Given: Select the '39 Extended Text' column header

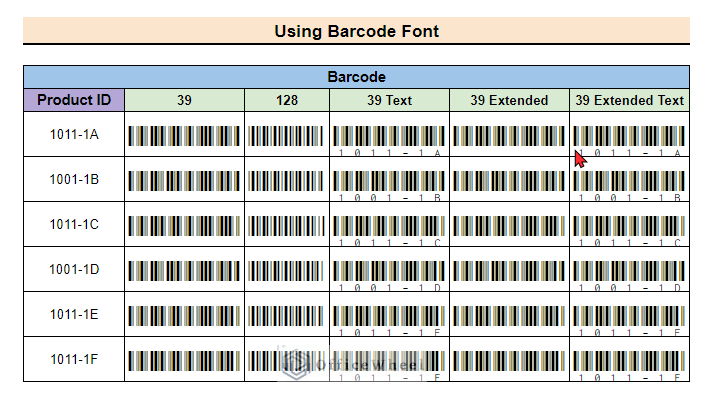Looking at the screenshot, I should point(629,100).
